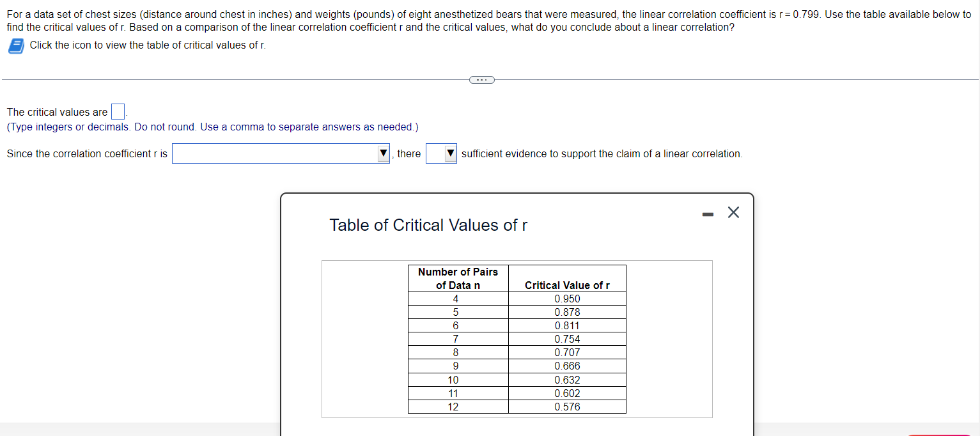This screenshot has width=980, height=436.
Task: Click the 'Number of Pairs of Data n' header
Action: tap(458, 277)
